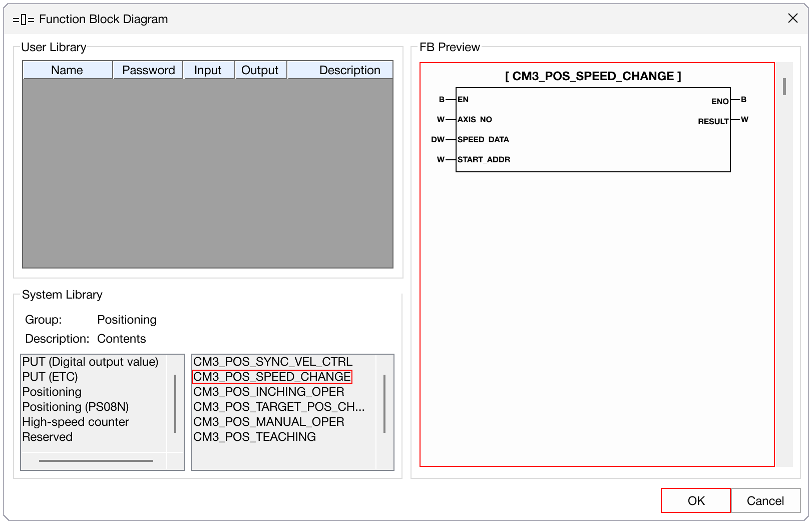Click the function list vertical scrollbar
The width and height of the screenshot is (812, 524).
(384, 403)
